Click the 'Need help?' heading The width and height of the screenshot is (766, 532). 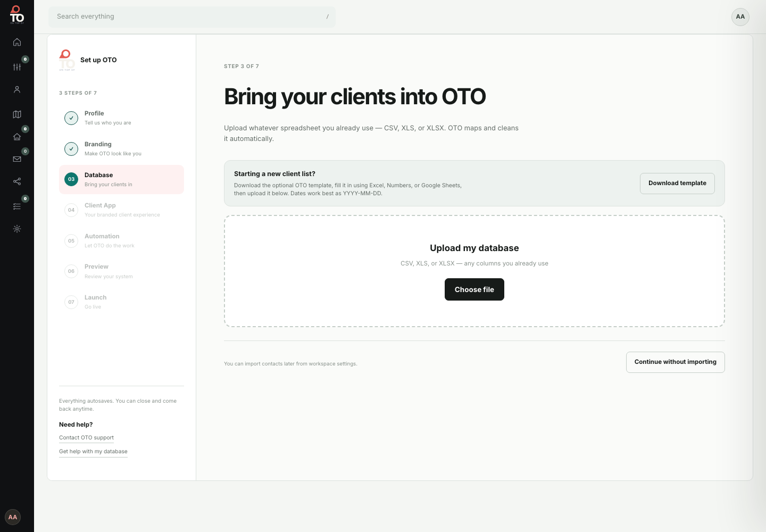[x=76, y=425]
